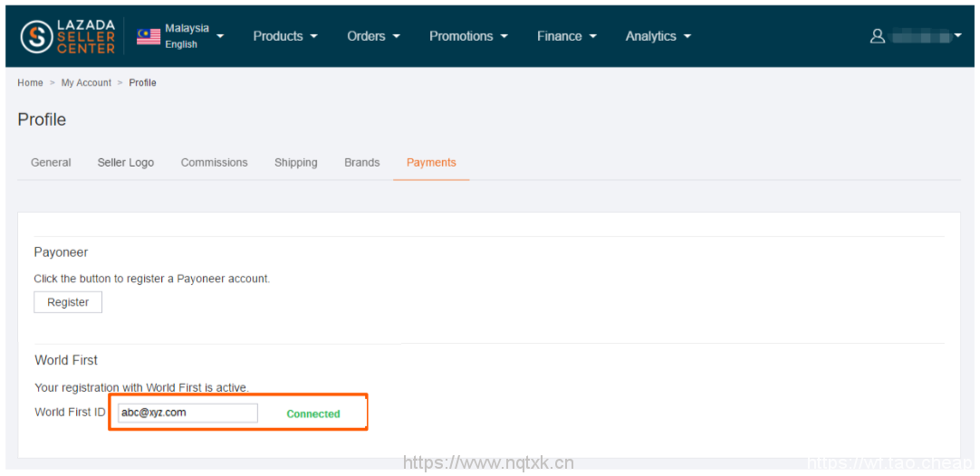Open the Seller Logo tab

coord(126,163)
